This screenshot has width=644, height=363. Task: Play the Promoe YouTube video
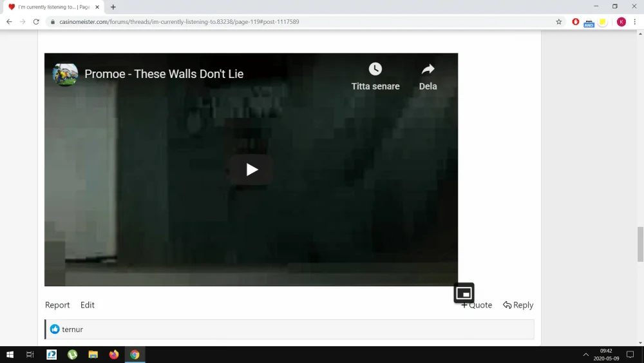[x=251, y=170]
